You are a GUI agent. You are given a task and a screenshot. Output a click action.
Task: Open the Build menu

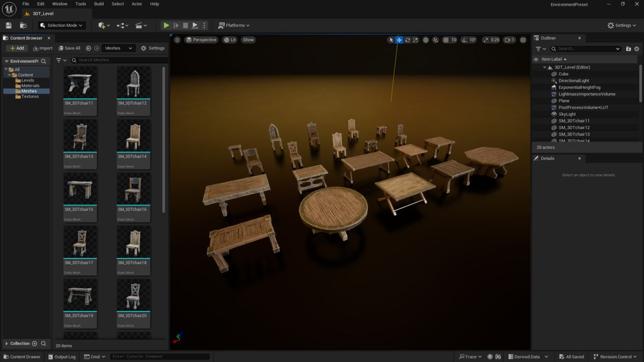99,4
